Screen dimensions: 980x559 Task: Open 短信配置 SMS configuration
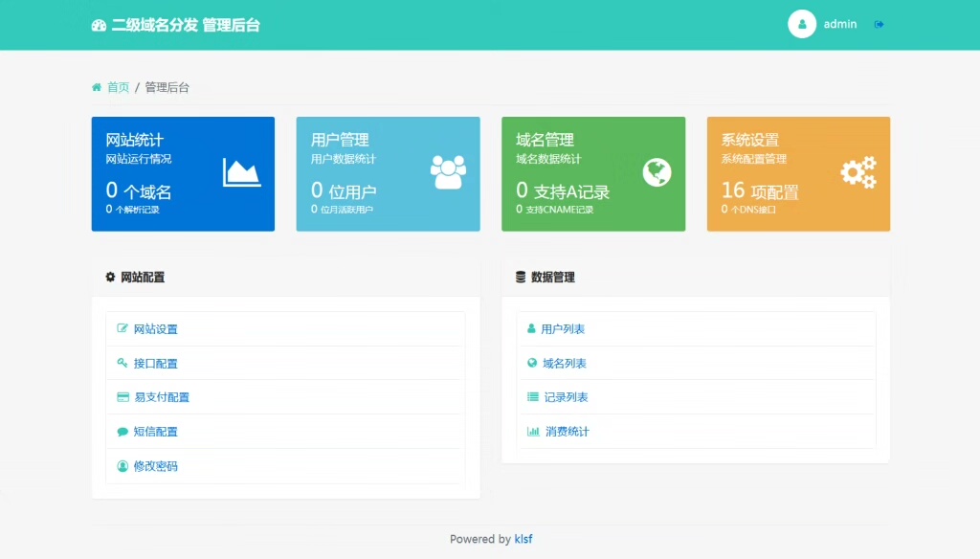tap(155, 432)
